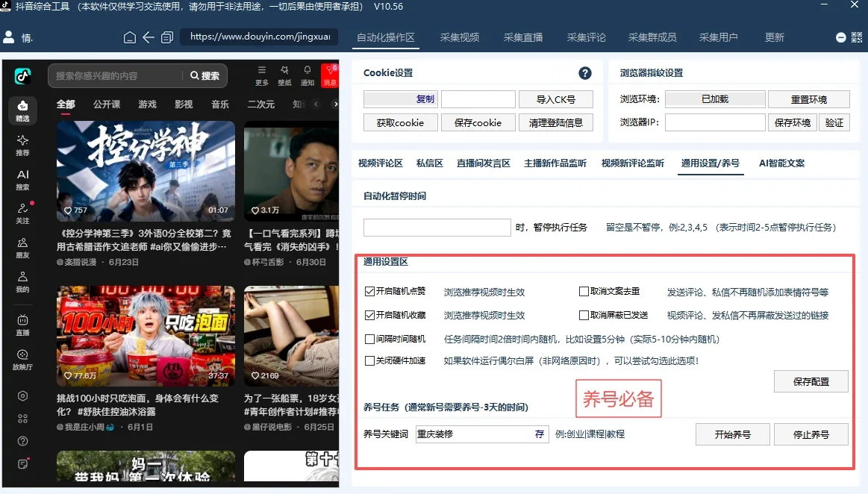
Task: Click the QR code icon at the top right
Action: click(x=856, y=37)
